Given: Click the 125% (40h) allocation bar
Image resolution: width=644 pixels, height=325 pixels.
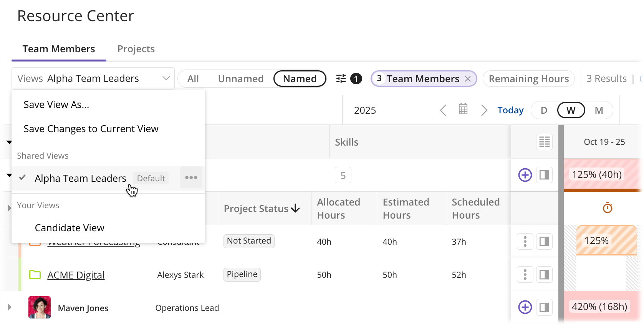Looking at the screenshot, I should [x=596, y=175].
